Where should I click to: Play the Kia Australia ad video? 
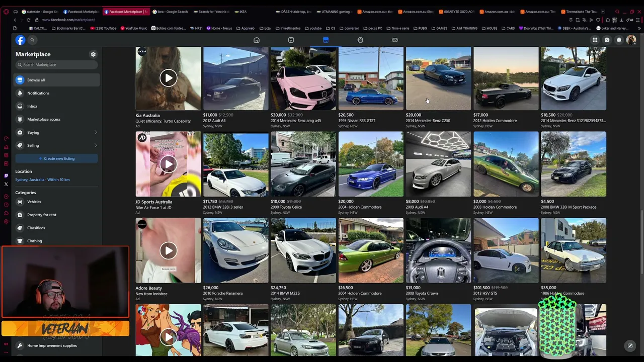(x=168, y=78)
